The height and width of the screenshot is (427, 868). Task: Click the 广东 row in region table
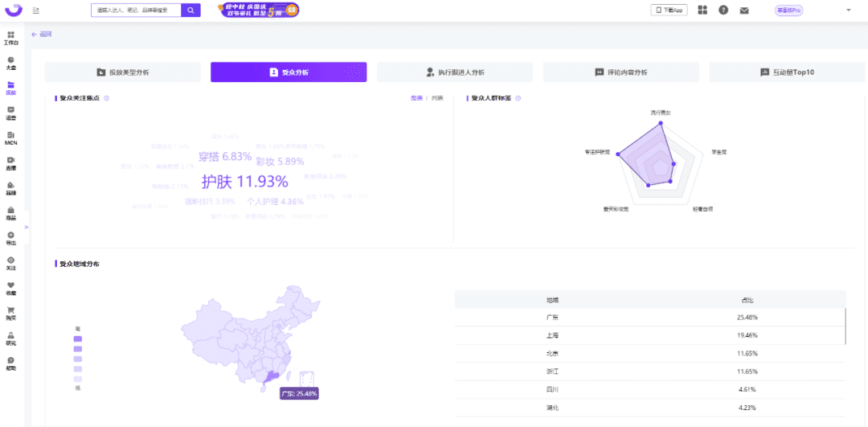[x=650, y=318]
